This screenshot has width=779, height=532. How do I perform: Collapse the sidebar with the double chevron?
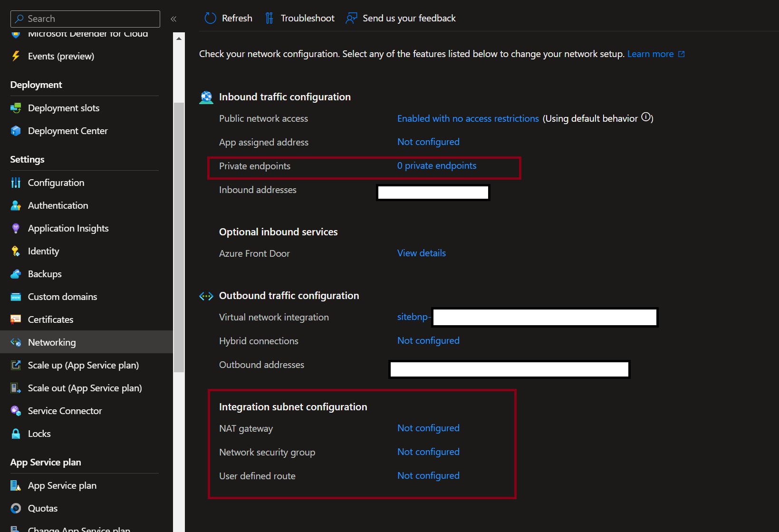click(173, 19)
